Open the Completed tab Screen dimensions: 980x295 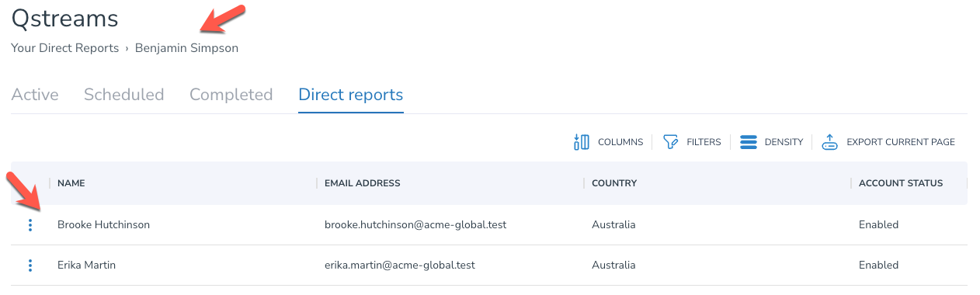pos(231,95)
